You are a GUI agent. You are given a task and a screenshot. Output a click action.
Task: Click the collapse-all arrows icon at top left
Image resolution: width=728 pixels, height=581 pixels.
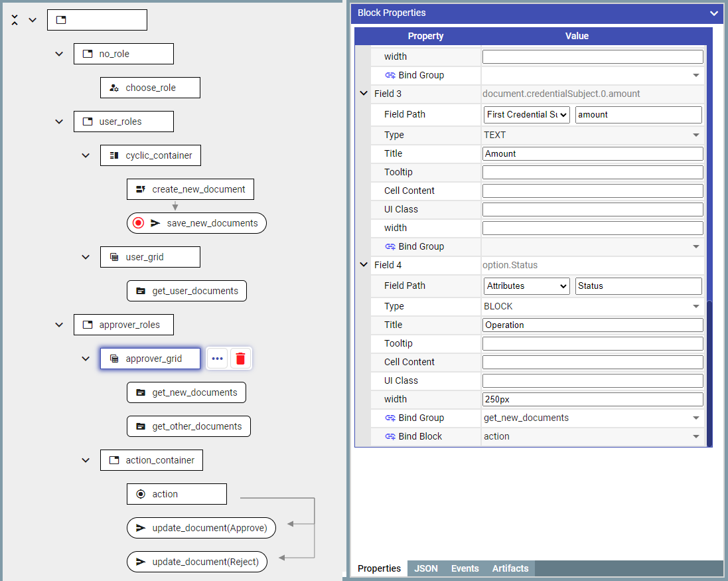pos(15,20)
